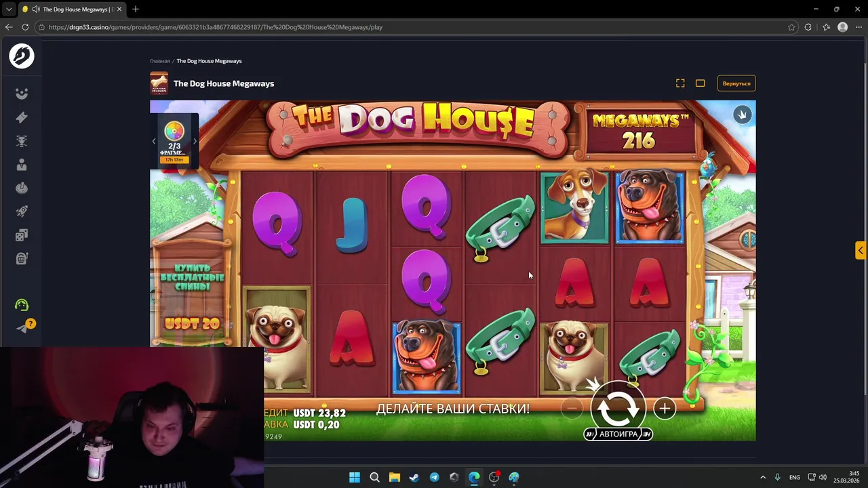The height and width of the screenshot is (488, 868).
Task: Expand the yellow side panel chevron tab
Action: (x=860, y=250)
